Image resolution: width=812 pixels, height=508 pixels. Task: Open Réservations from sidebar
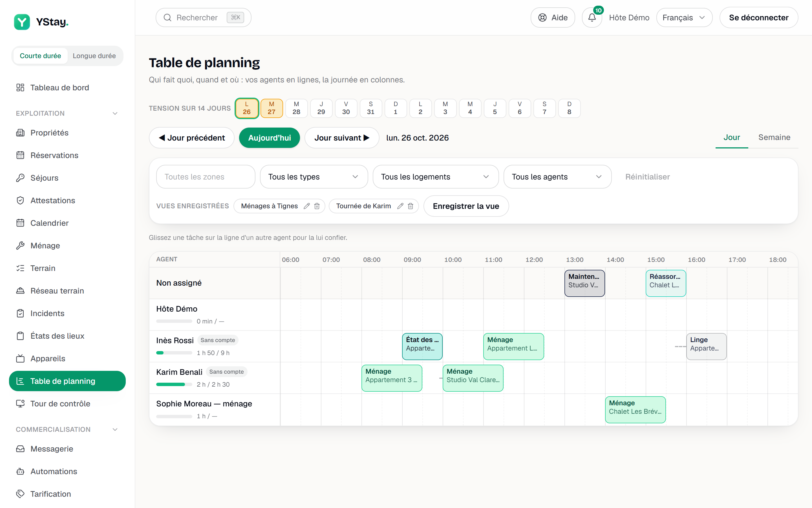(x=67, y=155)
